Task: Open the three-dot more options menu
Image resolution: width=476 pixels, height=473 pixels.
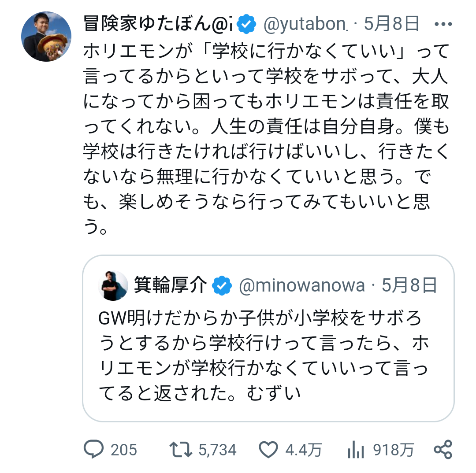Action: tap(443, 24)
